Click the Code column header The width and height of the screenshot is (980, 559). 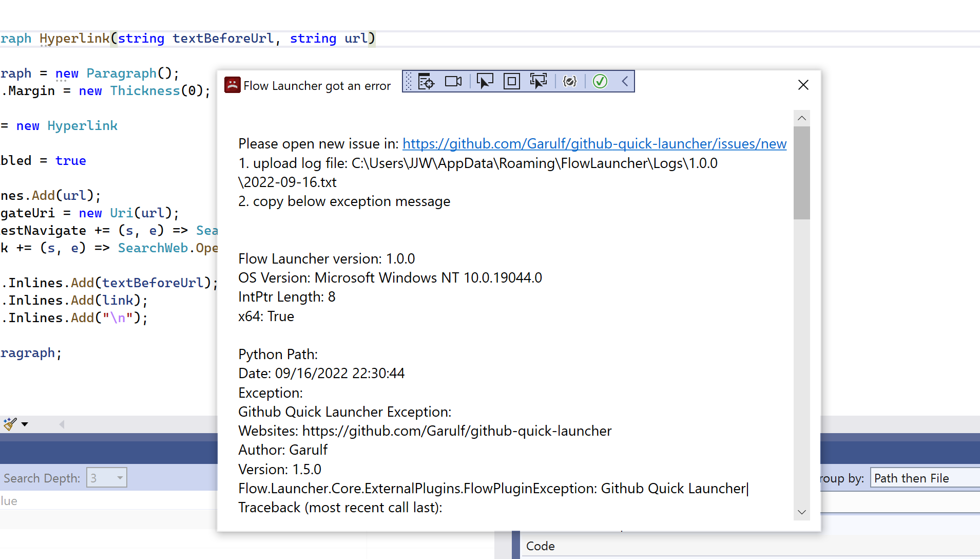coord(540,546)
